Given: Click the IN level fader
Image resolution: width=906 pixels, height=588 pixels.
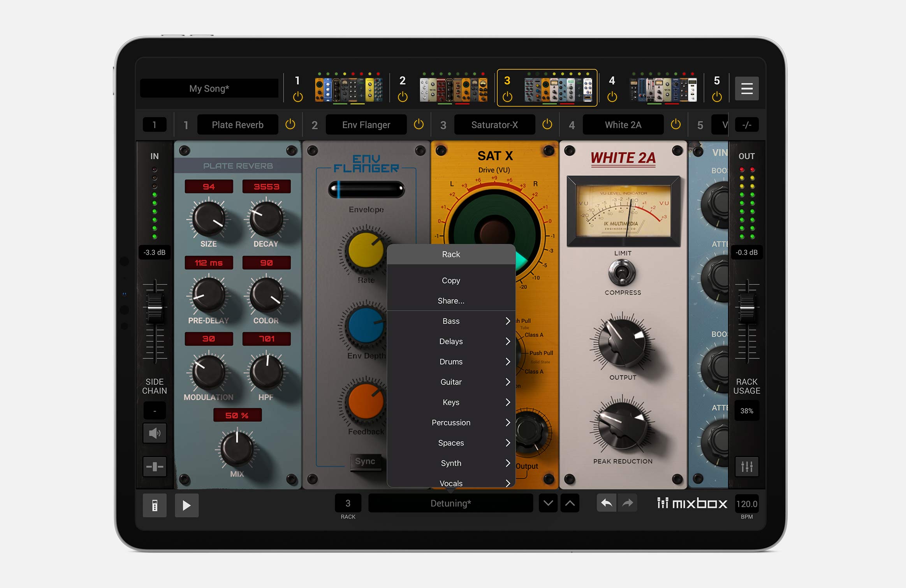Looking at the screenshot, I should pyautogui.click(x=155, y=308).
